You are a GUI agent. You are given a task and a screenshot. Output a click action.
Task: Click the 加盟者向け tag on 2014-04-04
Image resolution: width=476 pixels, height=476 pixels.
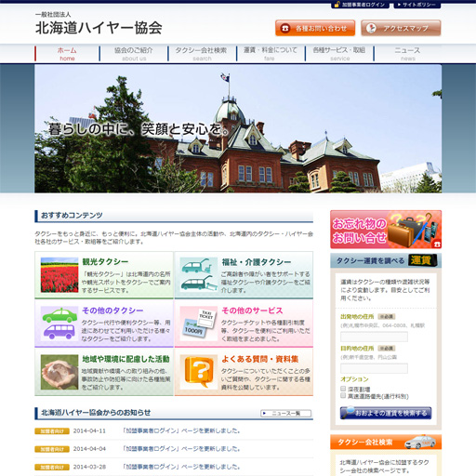(52, 449)
